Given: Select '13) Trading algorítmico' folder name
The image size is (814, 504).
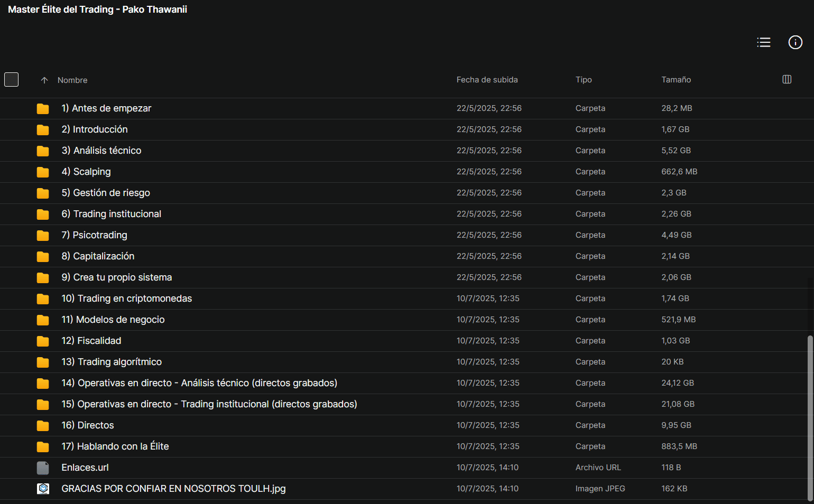Looking at the screenshot, I should coord(112,362).
